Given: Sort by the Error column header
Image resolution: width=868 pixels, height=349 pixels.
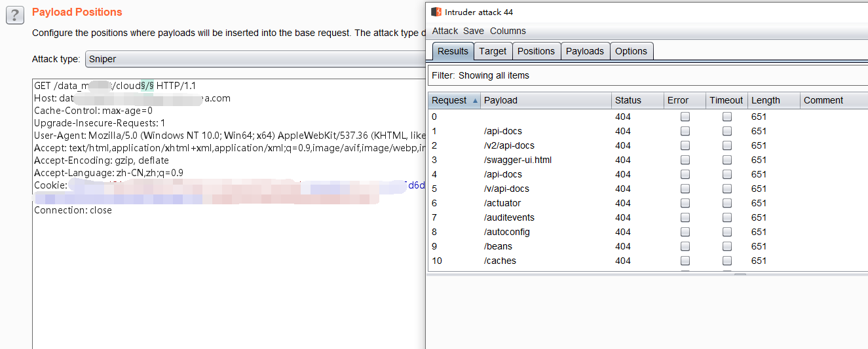Looking at the screenshot, I should click(x=685, y=100).
